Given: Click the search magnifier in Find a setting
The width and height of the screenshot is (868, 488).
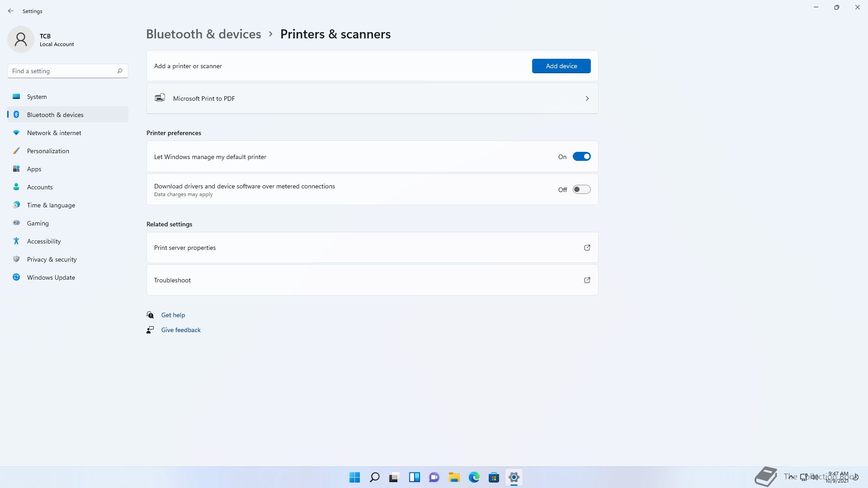Looking at the screenshot, I should click(120, 71).
